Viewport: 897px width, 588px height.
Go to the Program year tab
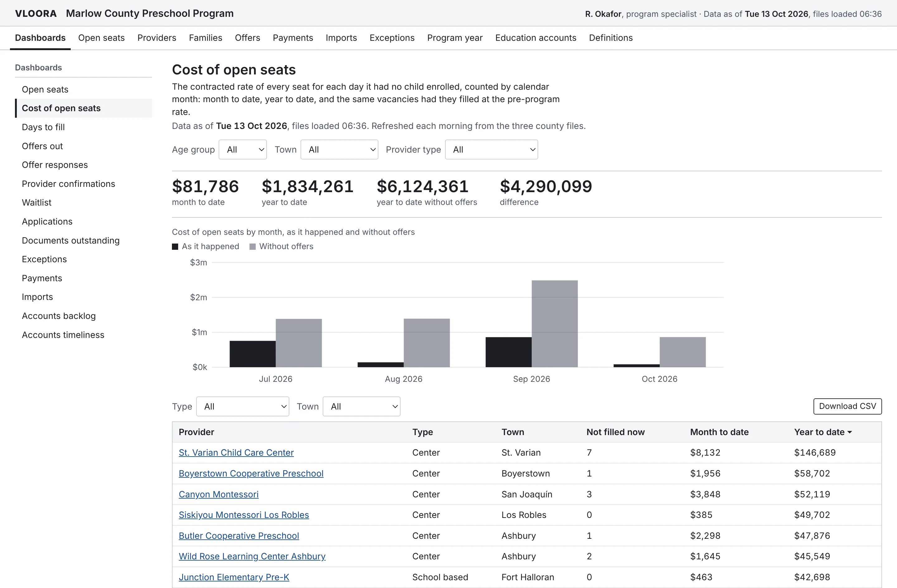pos(455,38)
